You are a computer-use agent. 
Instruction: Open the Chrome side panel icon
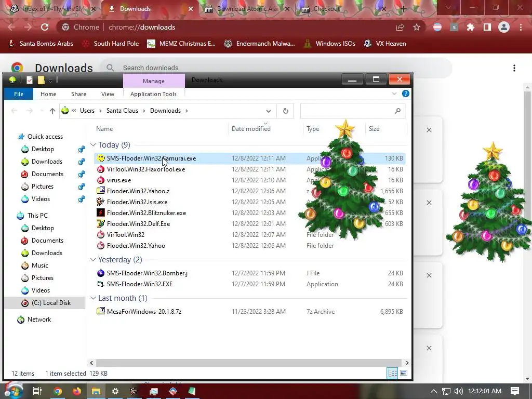(x=487, y=27)
